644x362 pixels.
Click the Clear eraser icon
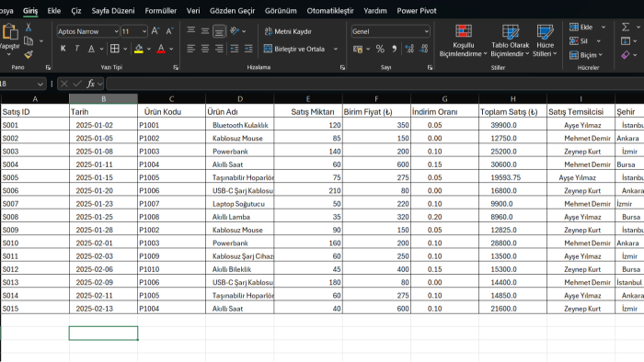pyautogui.click(x=626, y=54)
